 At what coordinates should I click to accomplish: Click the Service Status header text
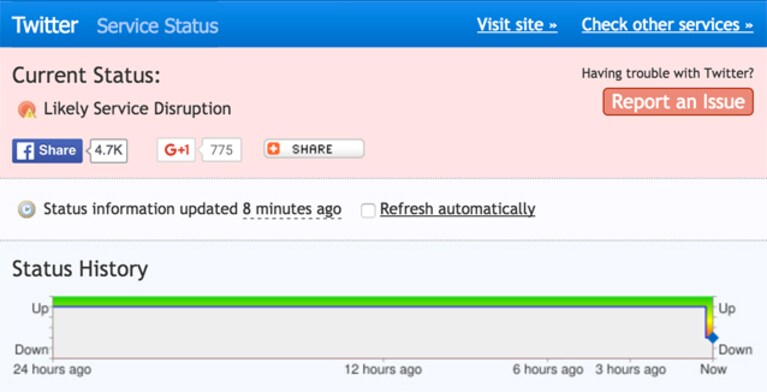tap(158, 26)
